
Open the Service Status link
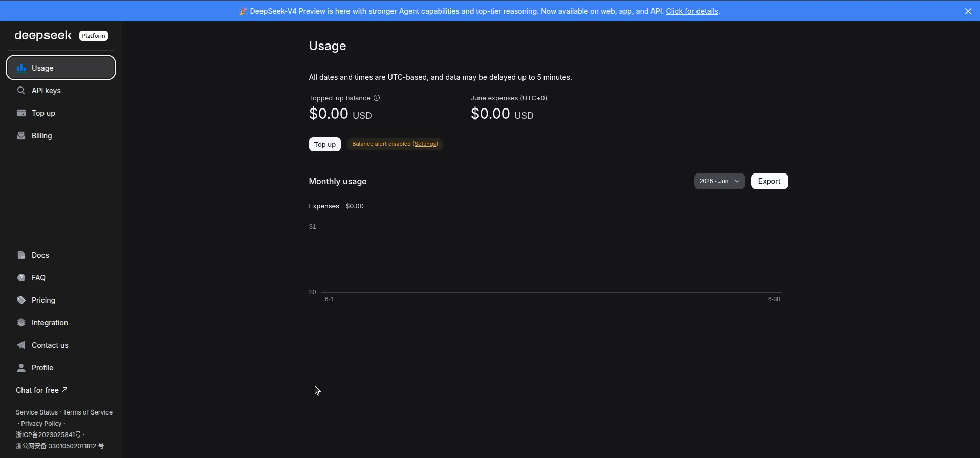click(37, 412)
